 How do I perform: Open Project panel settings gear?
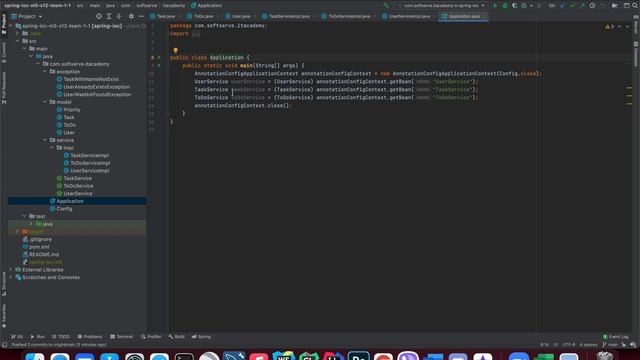click(131, 16)
